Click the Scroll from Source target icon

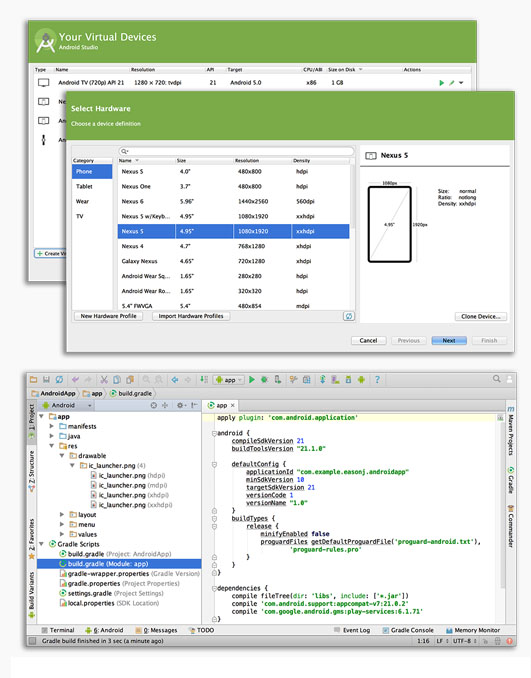tap(154, 405)
